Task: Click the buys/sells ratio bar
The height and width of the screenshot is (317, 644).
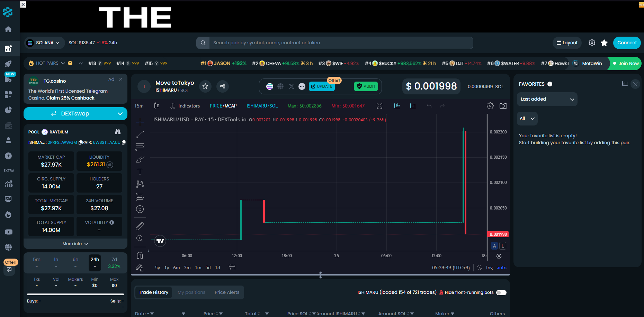Action: click(x=75, y=295)
